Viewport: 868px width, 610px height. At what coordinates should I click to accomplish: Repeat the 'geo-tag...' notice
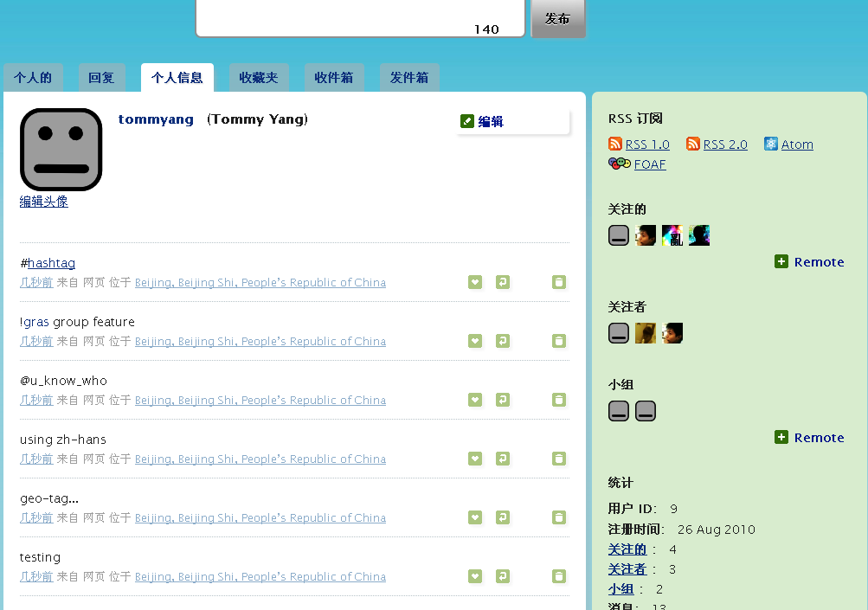pos(503,517)
